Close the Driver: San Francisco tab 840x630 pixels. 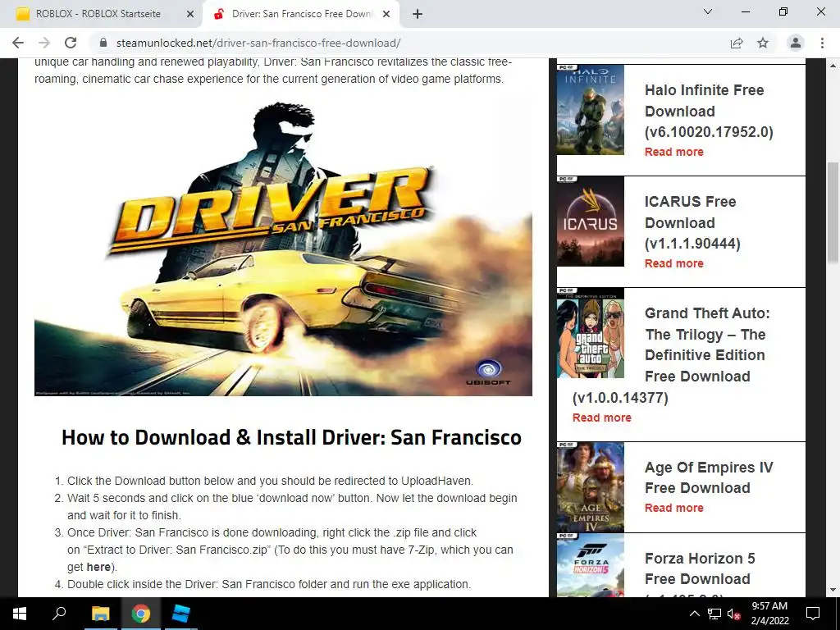point(386,15)
